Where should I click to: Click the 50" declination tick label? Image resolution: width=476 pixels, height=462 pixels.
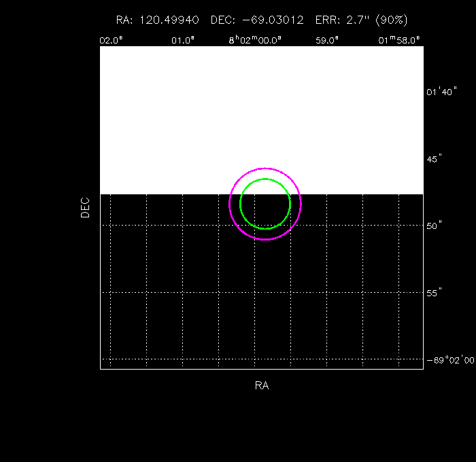point(435,226)
